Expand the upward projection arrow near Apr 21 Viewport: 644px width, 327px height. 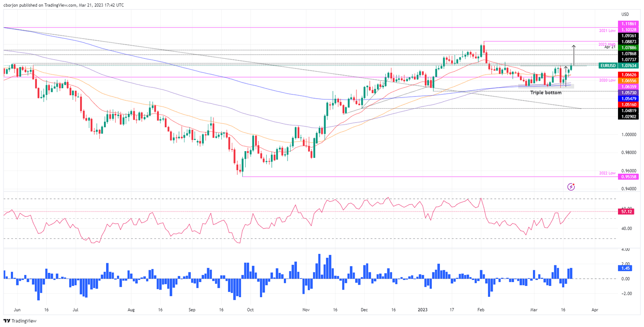coord(574,55)
